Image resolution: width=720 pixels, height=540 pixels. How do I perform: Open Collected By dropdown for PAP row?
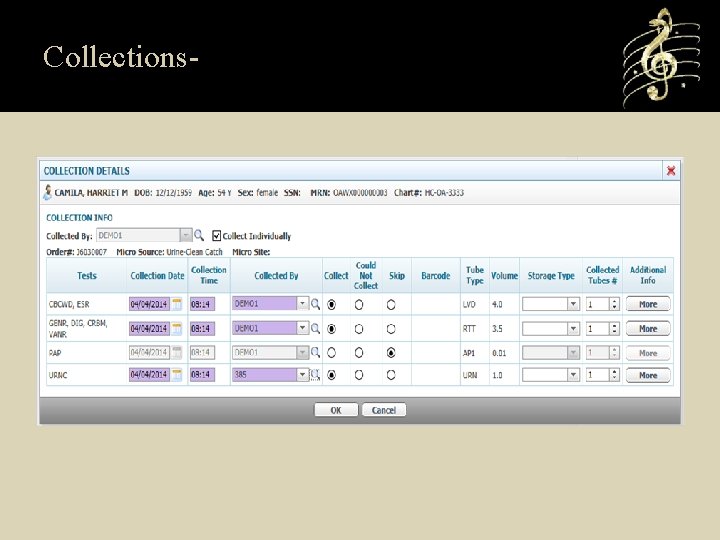click(x=302, y=352)
